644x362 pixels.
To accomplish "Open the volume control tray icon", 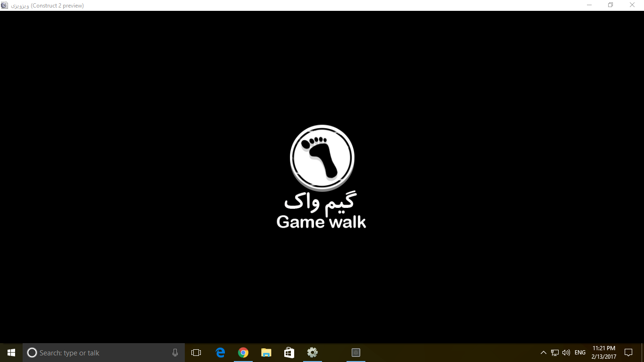I will click(x=566, y=353).
